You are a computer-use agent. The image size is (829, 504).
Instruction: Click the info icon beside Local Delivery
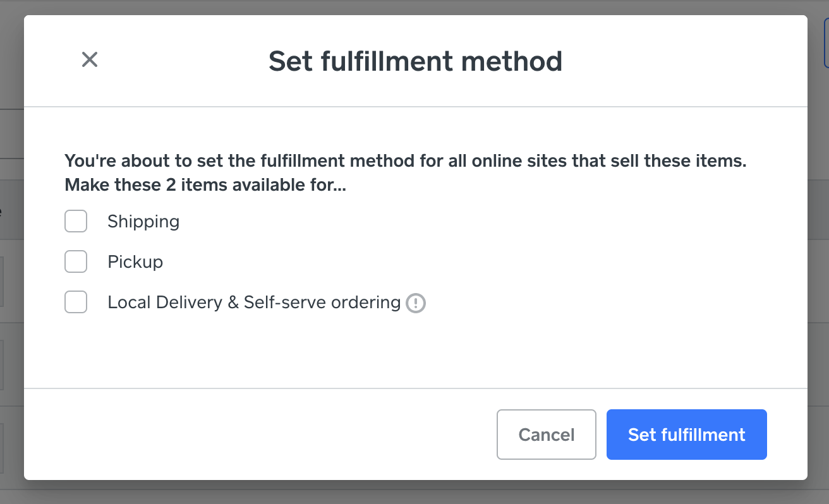pyautogui.click(x=416, y=303)
